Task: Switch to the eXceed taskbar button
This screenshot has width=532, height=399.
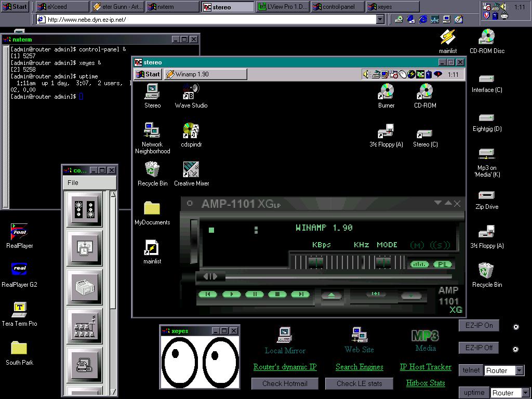Action: 62,6
